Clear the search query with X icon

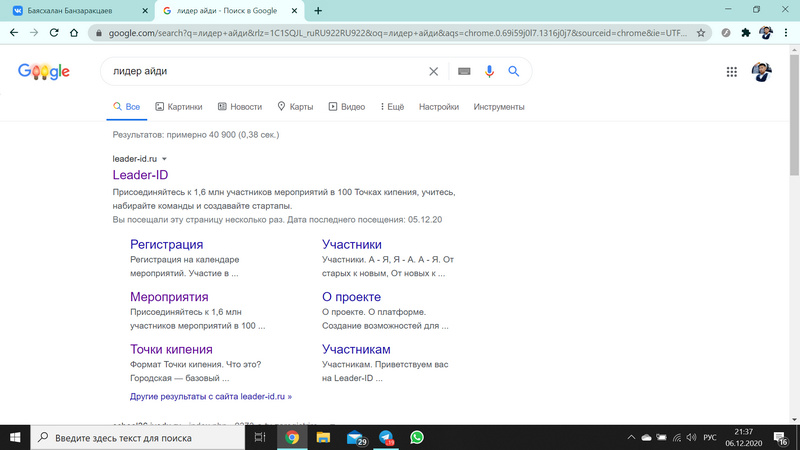pyautogui.click(x=433, y=72)
